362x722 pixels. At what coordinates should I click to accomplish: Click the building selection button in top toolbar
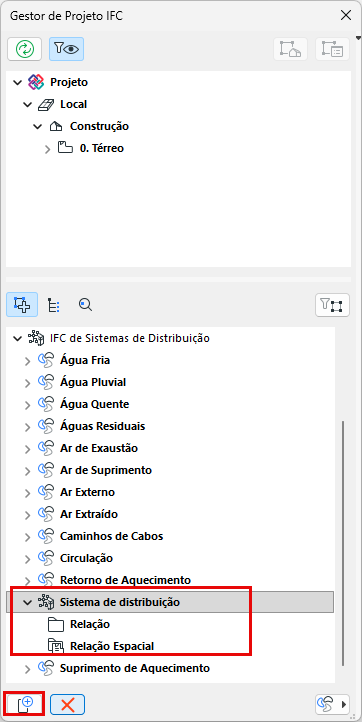click(291, 49)
